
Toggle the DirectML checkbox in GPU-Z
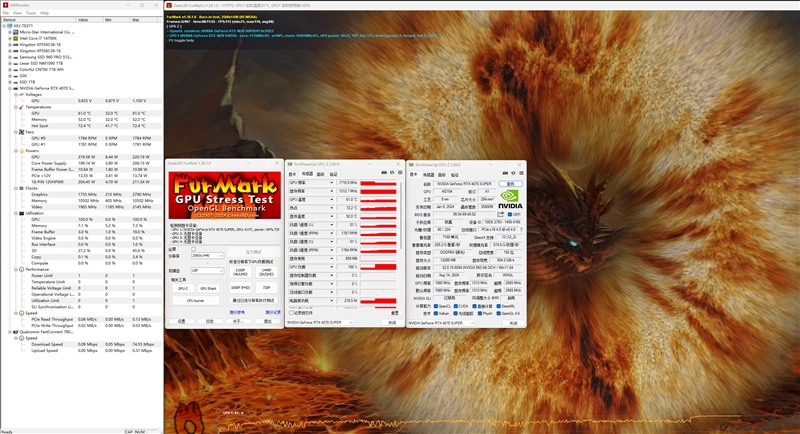point(499,306)
